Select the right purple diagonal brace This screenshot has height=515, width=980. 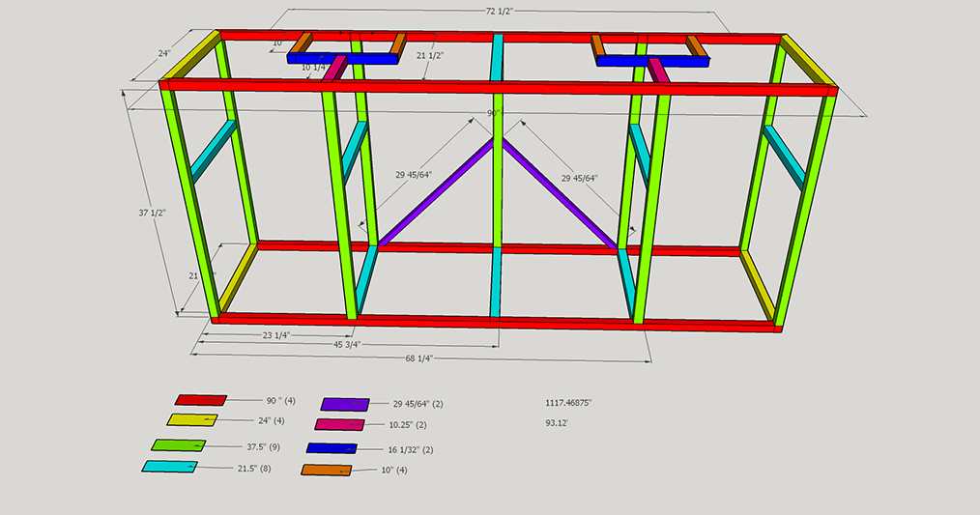[x=560, y=194]
